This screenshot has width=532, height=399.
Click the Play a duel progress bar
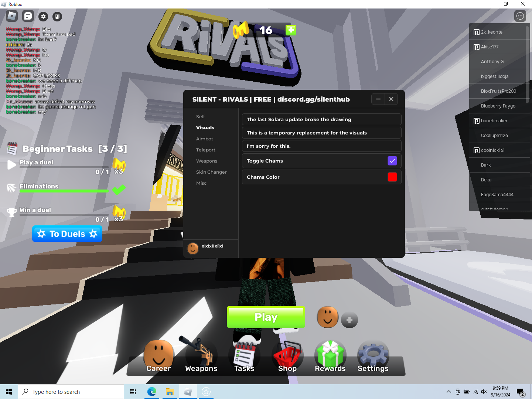[64, 167]
